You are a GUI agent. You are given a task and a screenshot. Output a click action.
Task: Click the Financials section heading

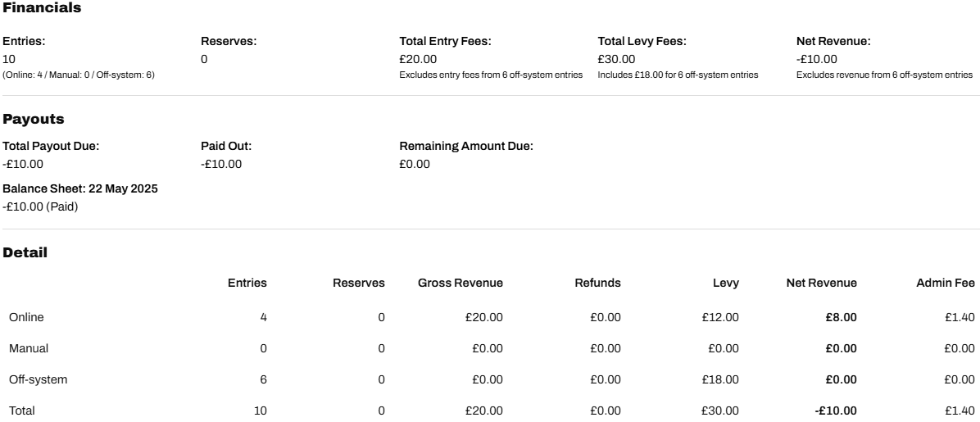coord(42,8)
